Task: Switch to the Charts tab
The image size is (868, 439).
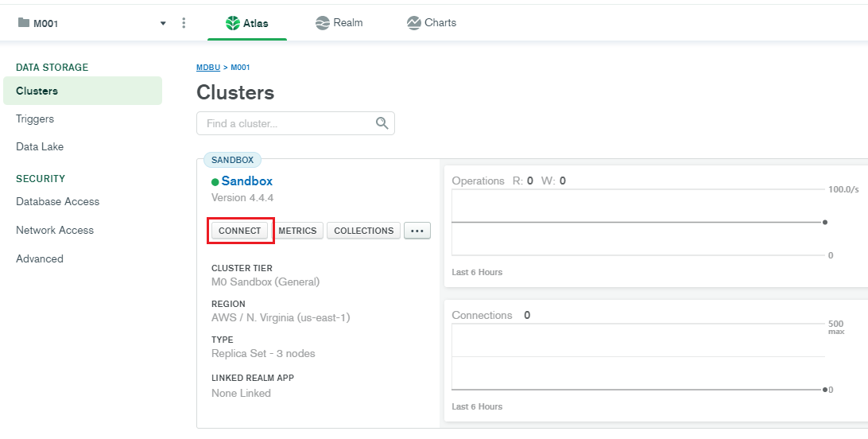Action: (432, 23)
